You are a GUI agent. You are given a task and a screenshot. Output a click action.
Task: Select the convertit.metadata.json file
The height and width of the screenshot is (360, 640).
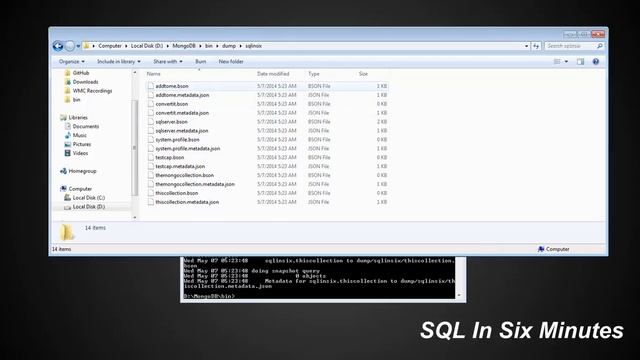coord(182,113)
